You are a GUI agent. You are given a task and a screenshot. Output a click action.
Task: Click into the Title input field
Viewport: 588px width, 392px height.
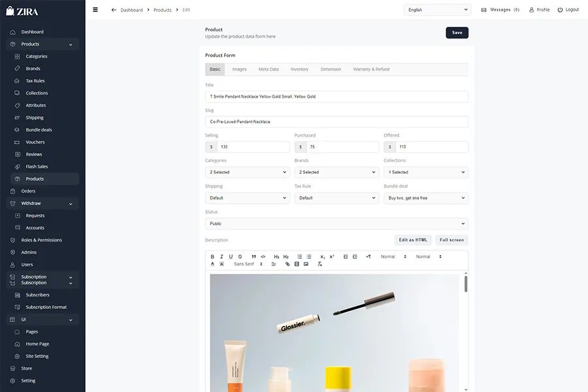point(336,97)
